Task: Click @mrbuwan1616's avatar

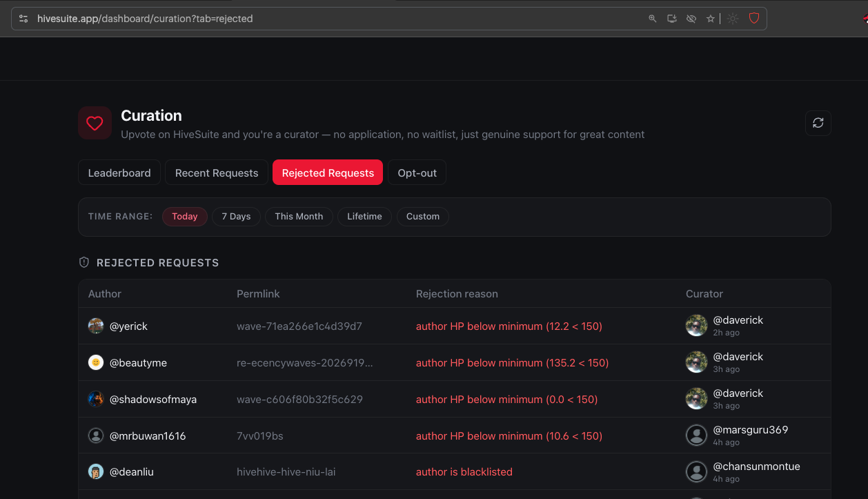Action: pyautogui.click(x=96, y=436)
